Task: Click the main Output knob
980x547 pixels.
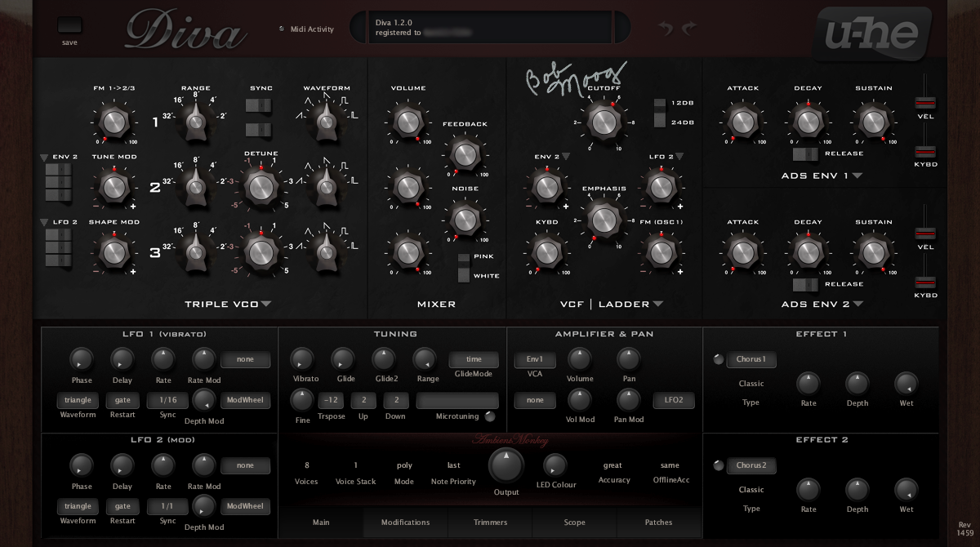Action: [x=506, y=466]
